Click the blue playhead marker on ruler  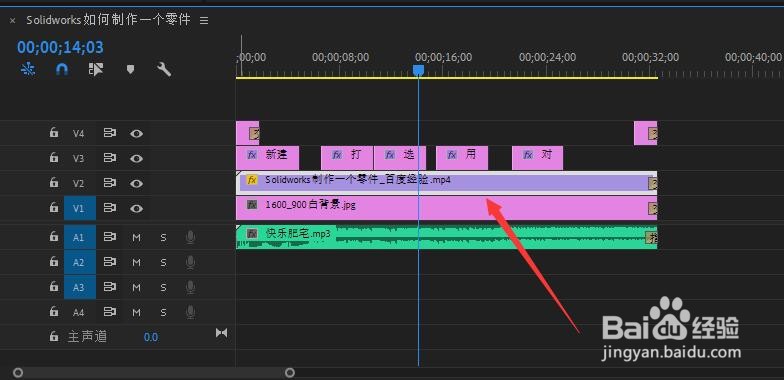coord(418,70)
